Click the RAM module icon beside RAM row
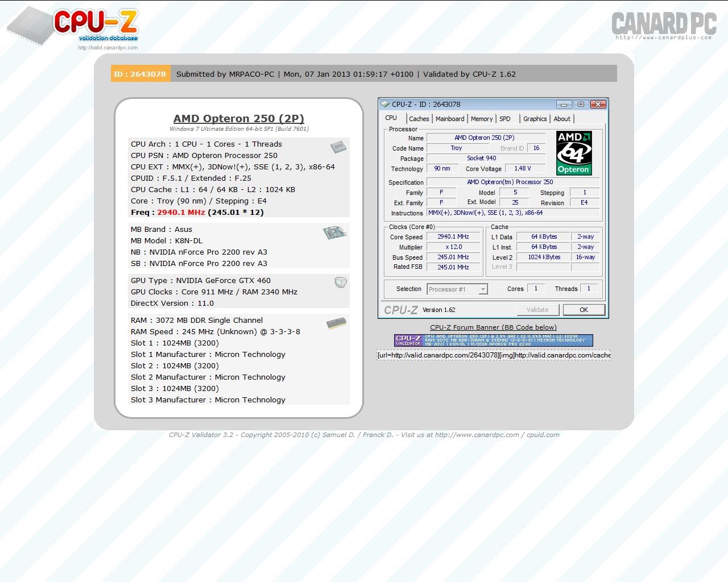The width and height of the screenshot is (728, 582). coord(336,323)
